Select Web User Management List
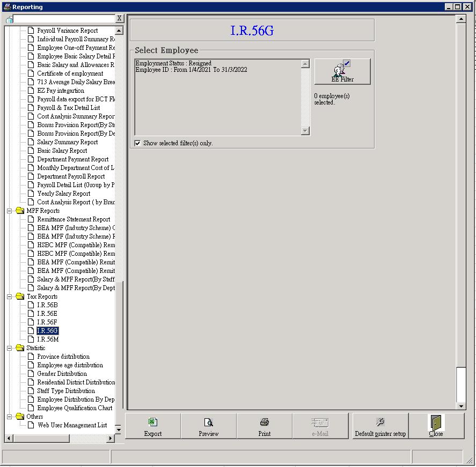Image resolution: width=476 pixels, height=467 pixels. [72, 425]
